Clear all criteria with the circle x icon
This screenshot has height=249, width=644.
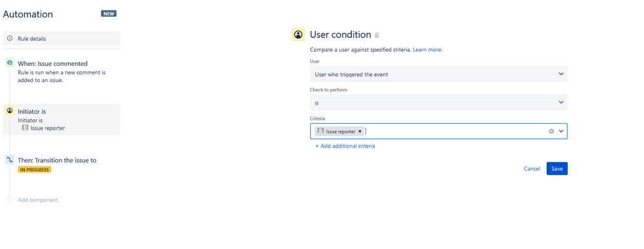551,131
